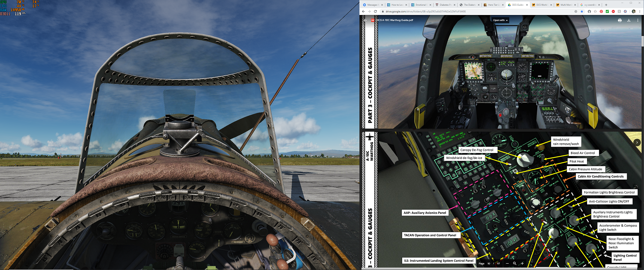
Task: Open green checkmark extension icon
Action: [607, 11]
